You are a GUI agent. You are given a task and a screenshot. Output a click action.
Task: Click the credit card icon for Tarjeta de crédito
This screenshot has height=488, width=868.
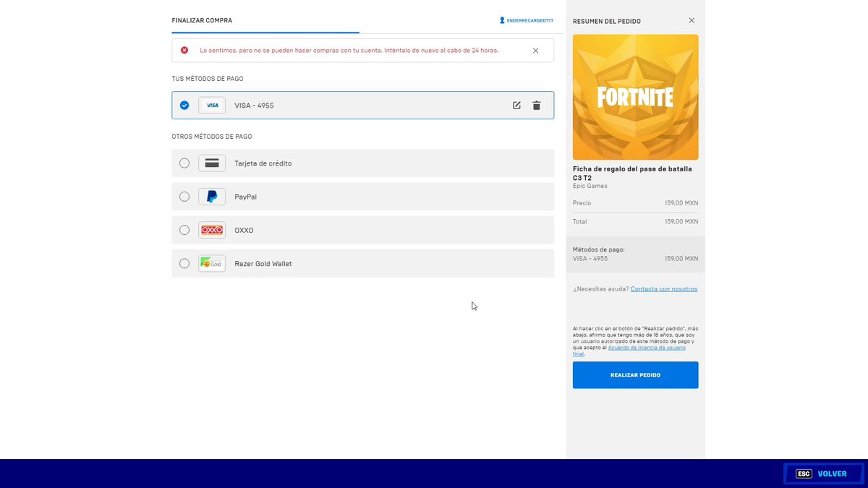tap(212, 163)
